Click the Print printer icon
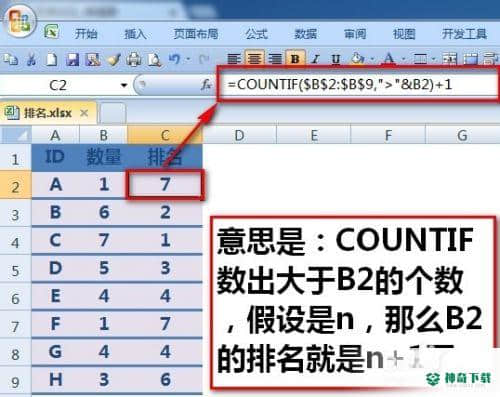 click(x=134, y=60)
